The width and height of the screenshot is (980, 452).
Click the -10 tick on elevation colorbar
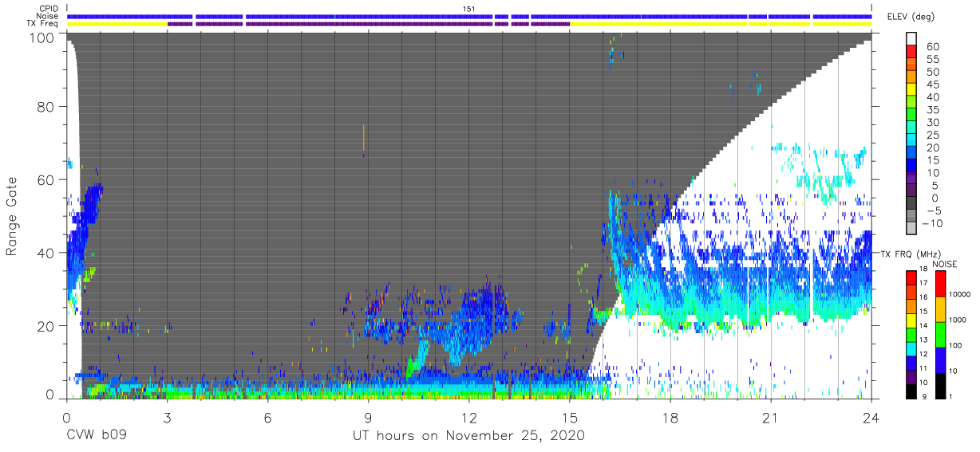point(931,223)
